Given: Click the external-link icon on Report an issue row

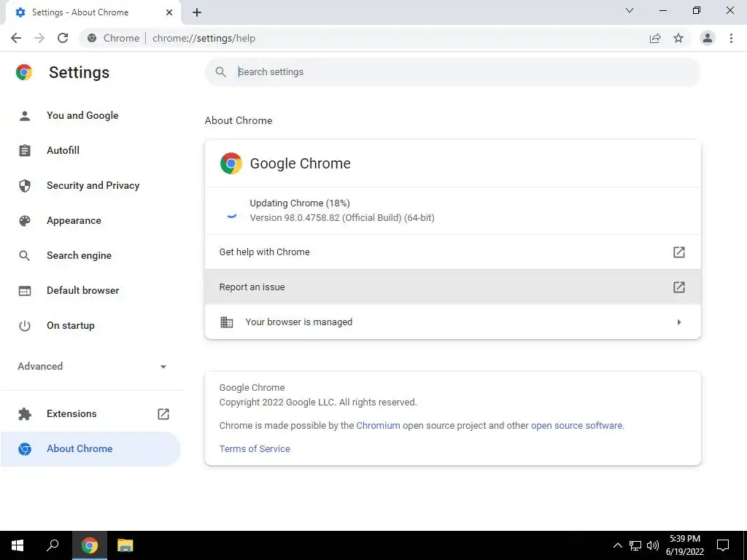Looking at the screenshot, I should click(679, 287).
